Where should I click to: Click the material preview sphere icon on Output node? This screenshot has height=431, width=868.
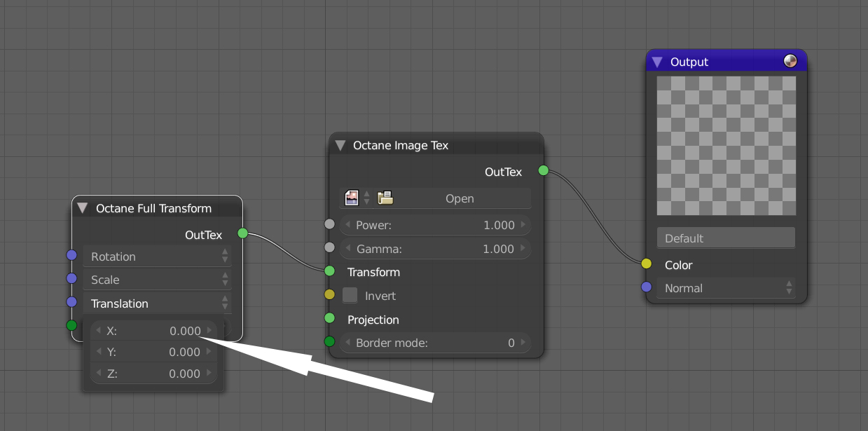(790, 61)
